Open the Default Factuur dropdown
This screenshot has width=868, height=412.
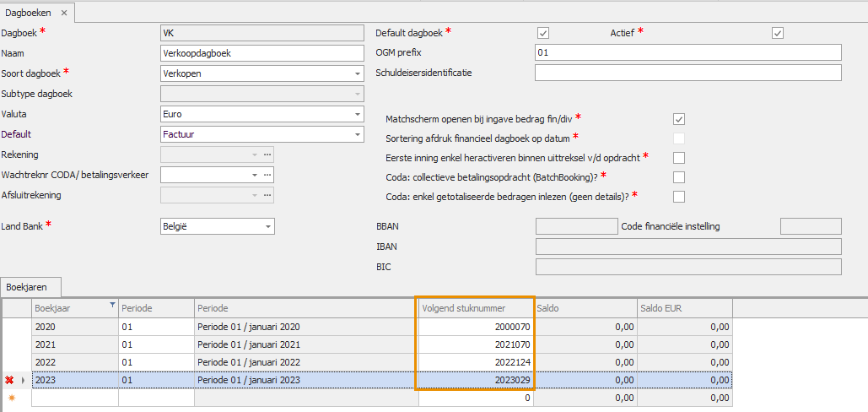coord(357,134)
